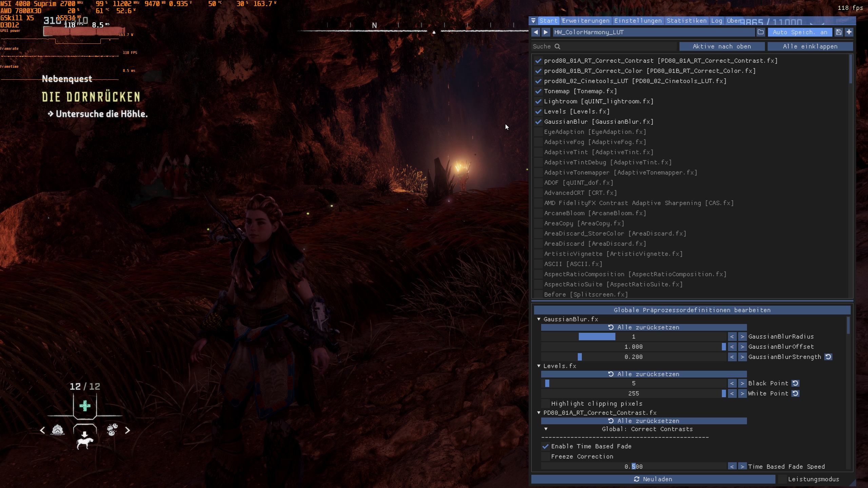Disable the GaussianBlur effect checkbox
This screenshot has height=488, width=868.
538,122
